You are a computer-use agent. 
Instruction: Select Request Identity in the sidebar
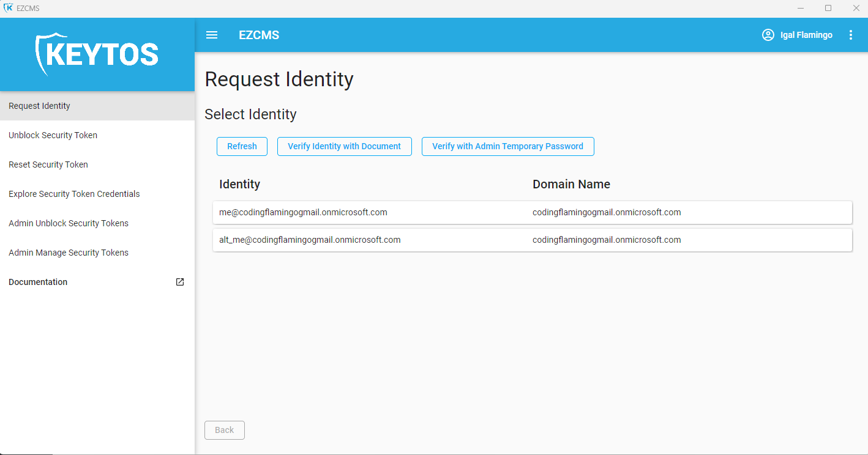(x=97, y=106)
